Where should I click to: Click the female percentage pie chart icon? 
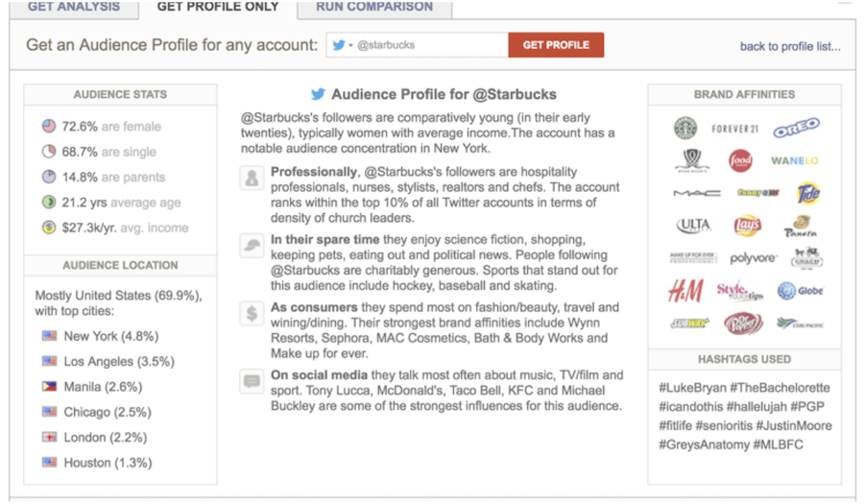coord(49,126)
